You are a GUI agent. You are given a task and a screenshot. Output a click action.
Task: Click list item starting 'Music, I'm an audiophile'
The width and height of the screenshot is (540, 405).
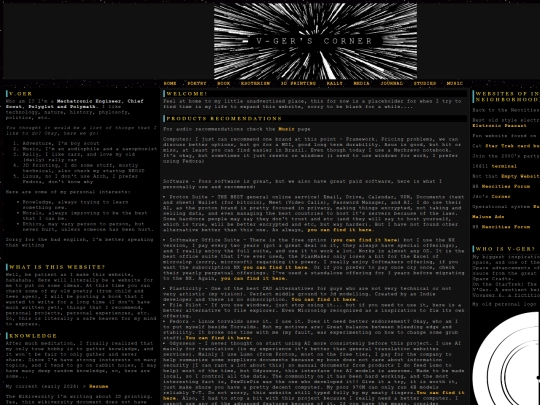pyautogui.click(x=90, y=149)
